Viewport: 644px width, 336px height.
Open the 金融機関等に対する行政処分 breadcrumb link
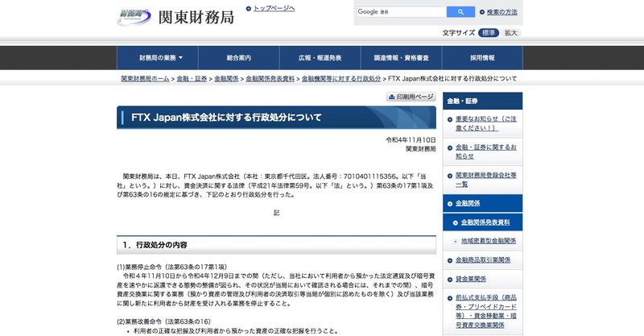coord(341,79)
